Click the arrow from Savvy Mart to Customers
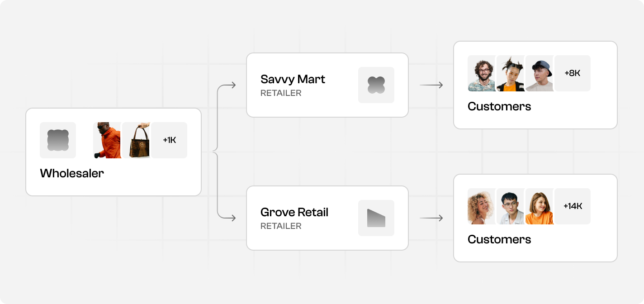 tap(431, 85)
